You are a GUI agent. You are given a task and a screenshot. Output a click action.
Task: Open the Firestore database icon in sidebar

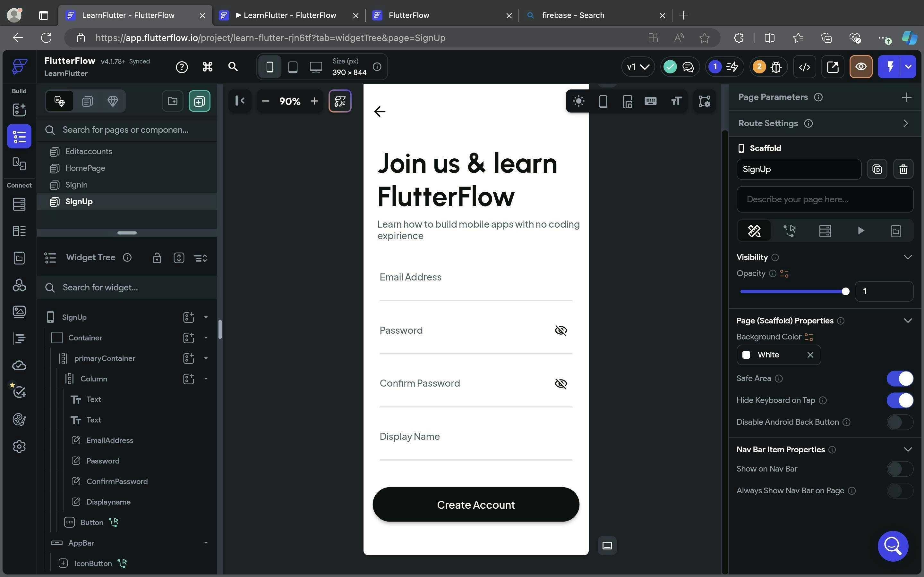[19, 204]
